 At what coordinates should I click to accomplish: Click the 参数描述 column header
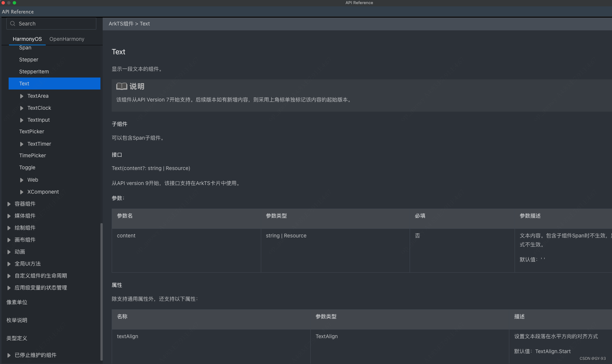(530, 216)
